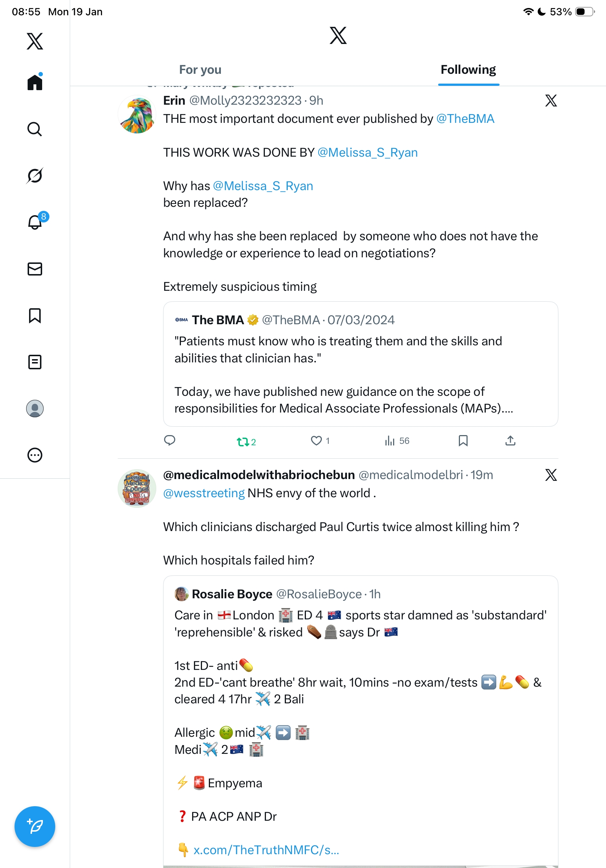This screenshot has height=868, width=606.
Task: Open the @wesstreeting mention link
Action: (x=204, y=493)
